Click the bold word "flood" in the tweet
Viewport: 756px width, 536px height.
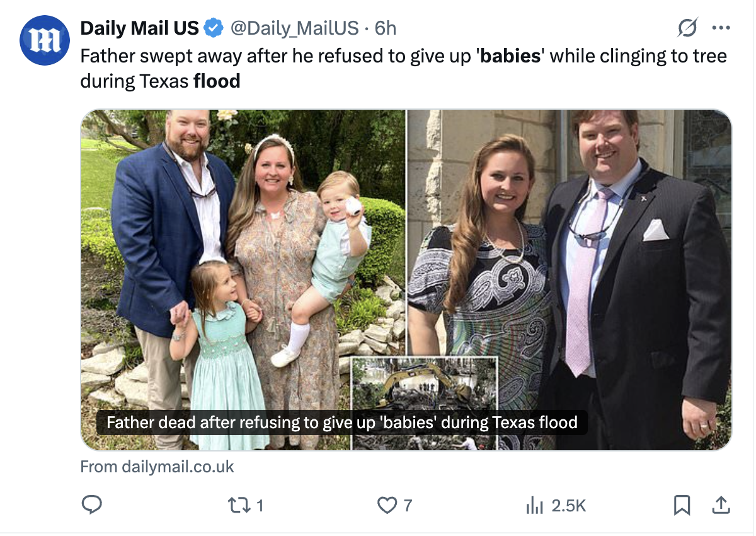pos(217,81)
